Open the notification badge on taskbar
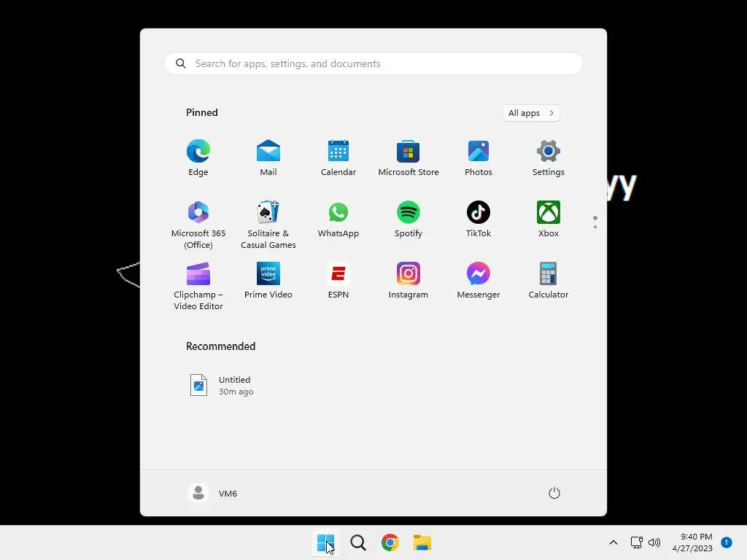 (x=727, y=542)
